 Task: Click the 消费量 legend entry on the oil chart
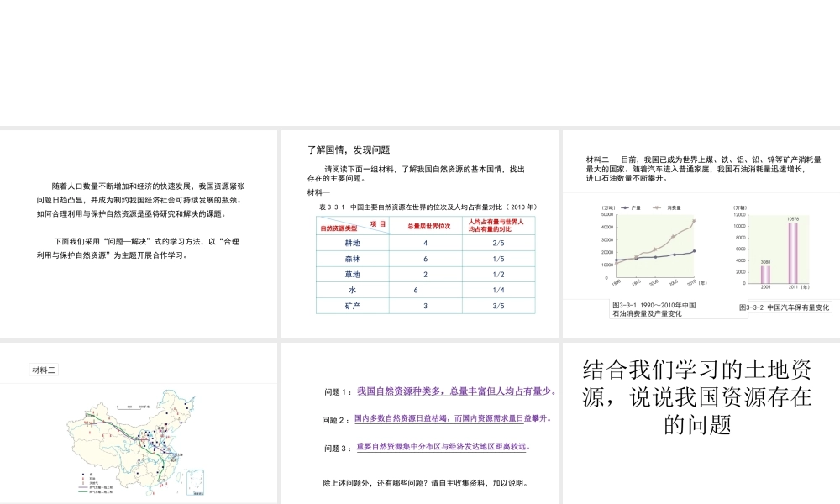tap(666, 207)
